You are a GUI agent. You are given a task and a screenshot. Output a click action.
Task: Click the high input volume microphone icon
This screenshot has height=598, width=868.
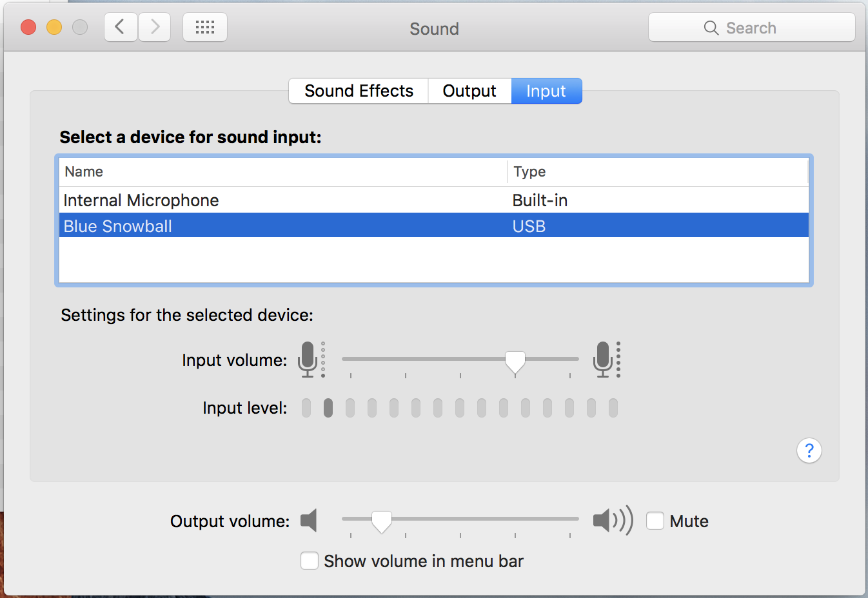(x=607, y=360)
